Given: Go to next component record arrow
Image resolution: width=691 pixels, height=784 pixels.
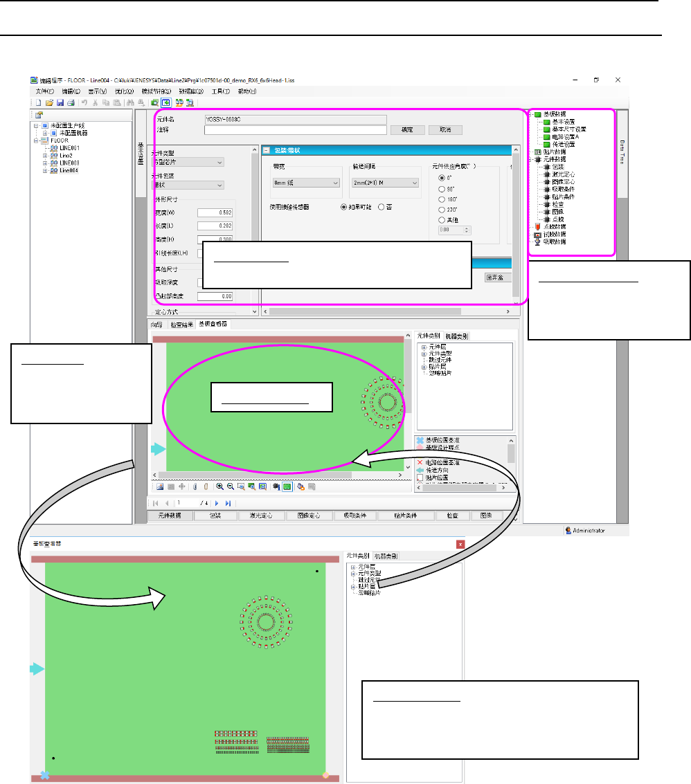Looking at the screenshot, I should (x=217, y=504).
